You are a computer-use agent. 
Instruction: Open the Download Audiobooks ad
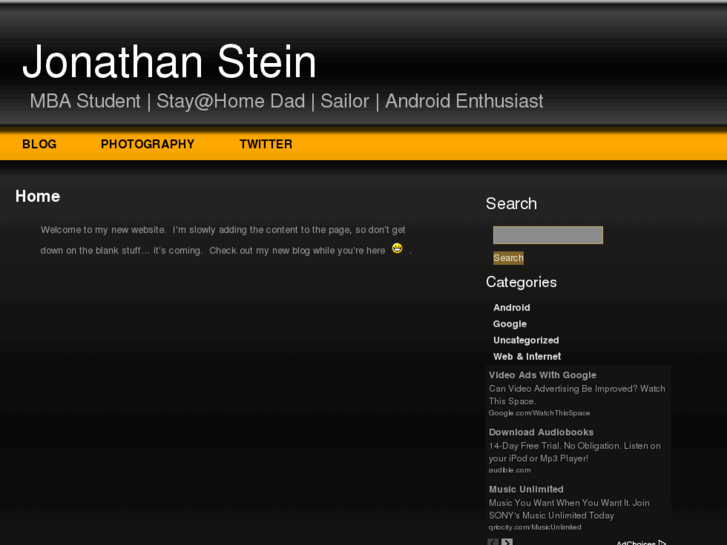pos(541,432)
